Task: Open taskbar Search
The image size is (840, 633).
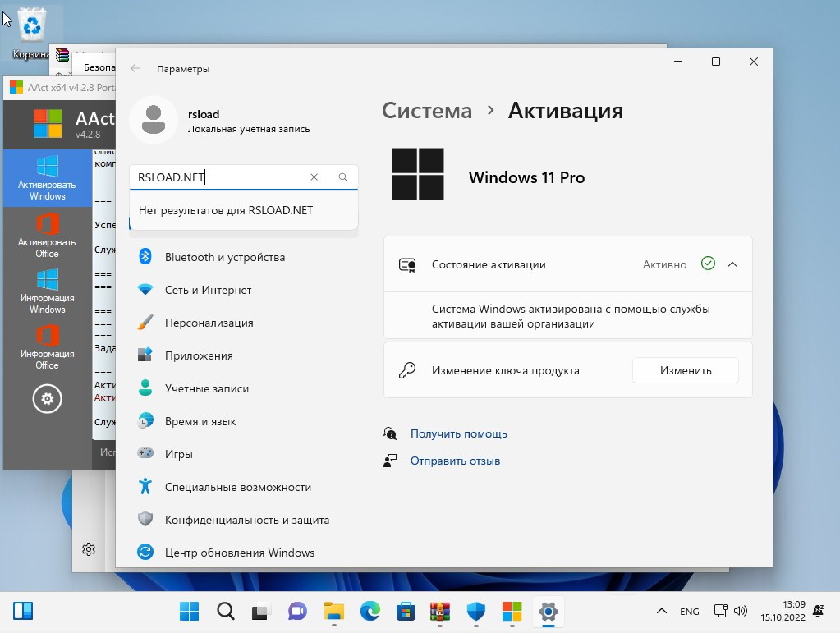Action: click(226, 611)
